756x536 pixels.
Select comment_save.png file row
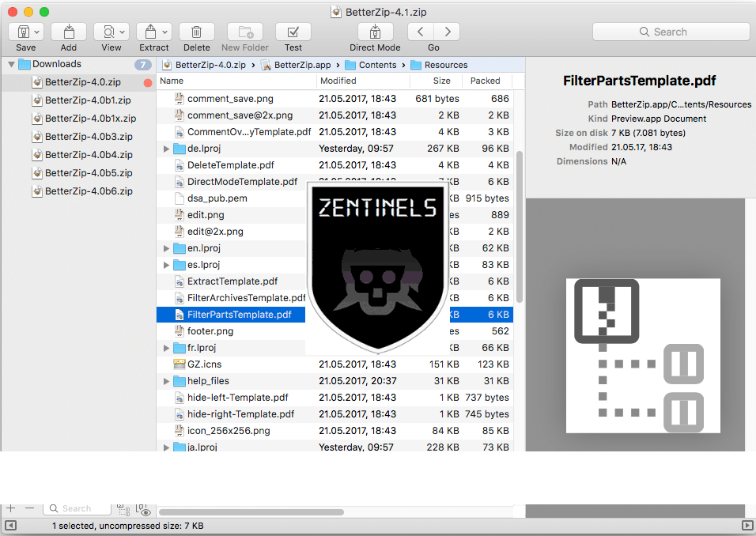335,99
